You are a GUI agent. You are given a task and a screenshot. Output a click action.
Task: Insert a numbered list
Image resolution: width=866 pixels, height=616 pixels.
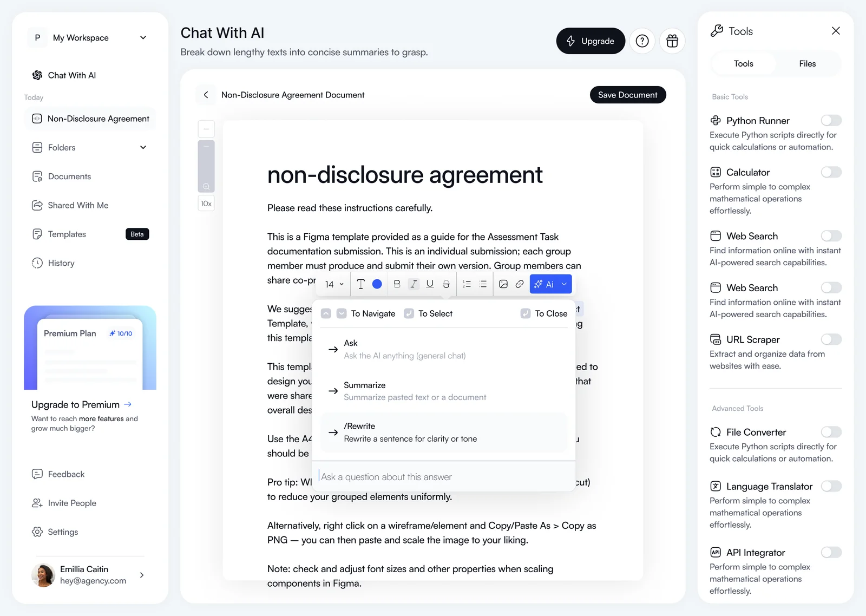(x=467, y=284)
